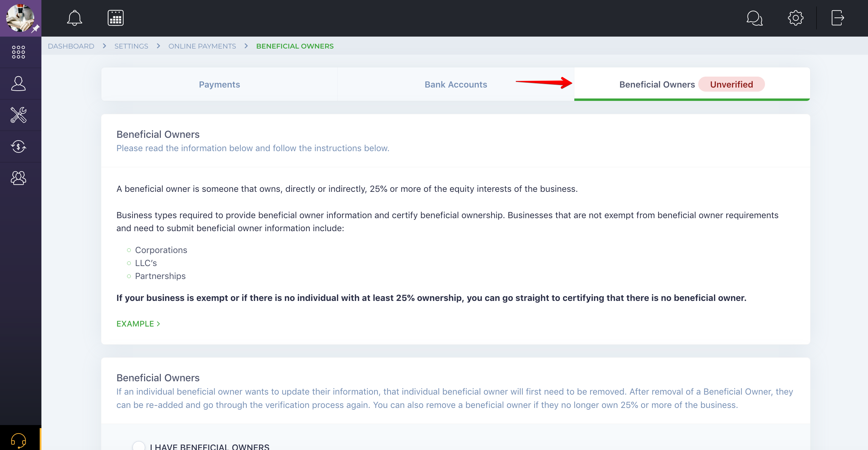Select the Beneficial Owners tab
868x450 pixels.
[657, 84]
